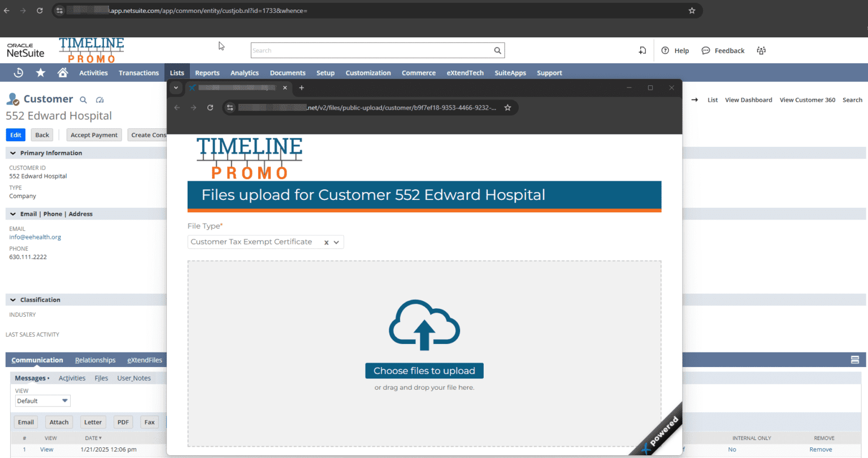Open the Transactions menu
The image size is (868, 458).
138,72
